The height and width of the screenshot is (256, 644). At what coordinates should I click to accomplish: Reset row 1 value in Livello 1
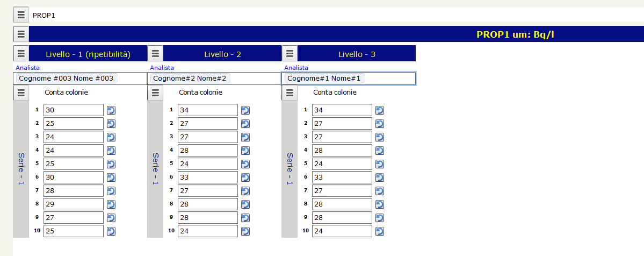[111, 110]
